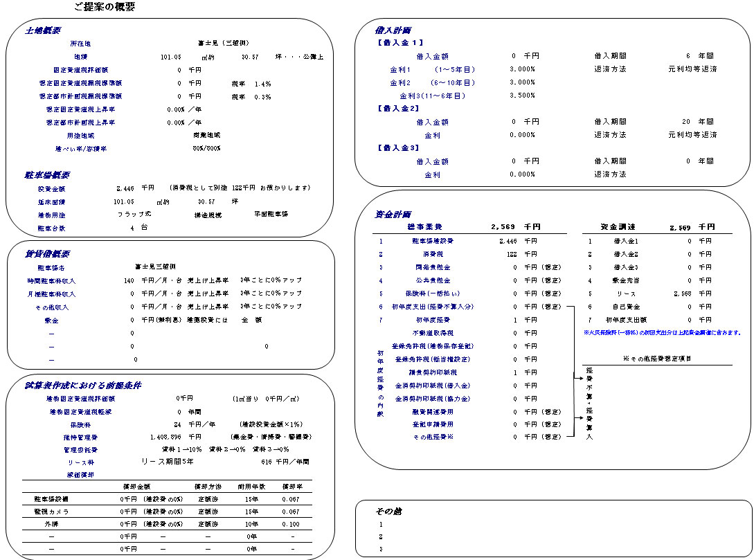This screenshot has width=754, height=560.
Task: Click the 'その他' section heading at bottom
Action: click(x=388, y=512)
